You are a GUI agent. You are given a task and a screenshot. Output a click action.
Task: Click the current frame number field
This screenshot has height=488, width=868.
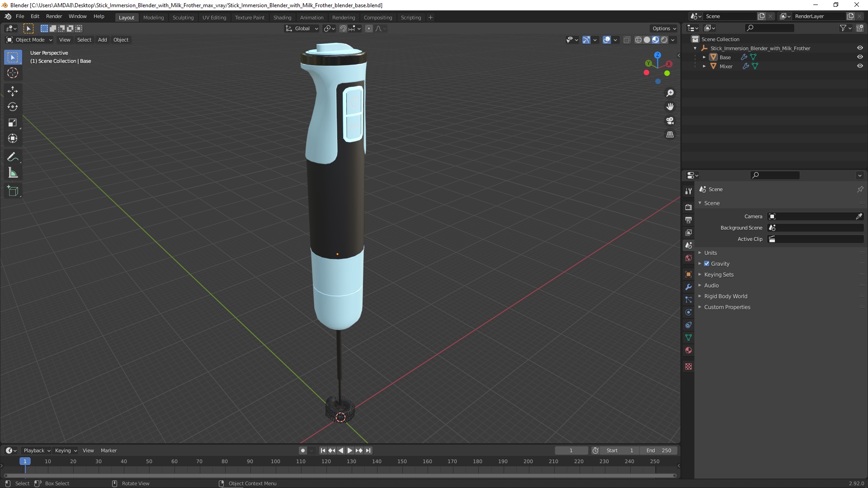571,450
